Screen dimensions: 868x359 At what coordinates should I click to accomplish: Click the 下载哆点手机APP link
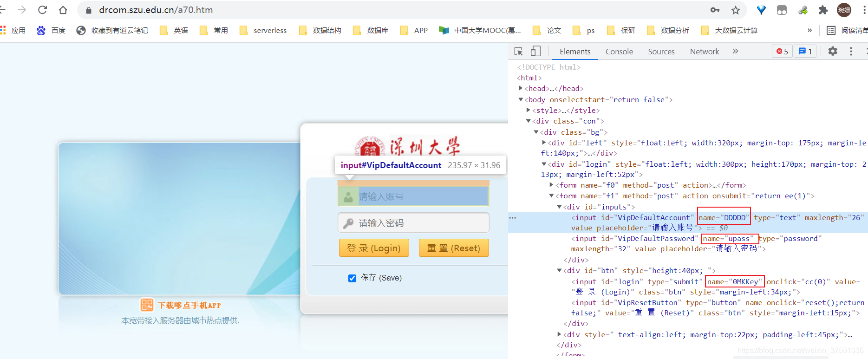(181, 305)
